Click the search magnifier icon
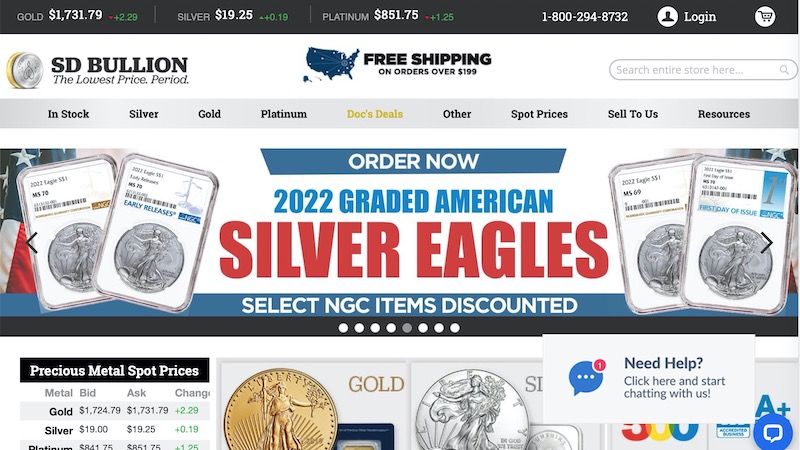800x450 pixels. tap(784, 70)
